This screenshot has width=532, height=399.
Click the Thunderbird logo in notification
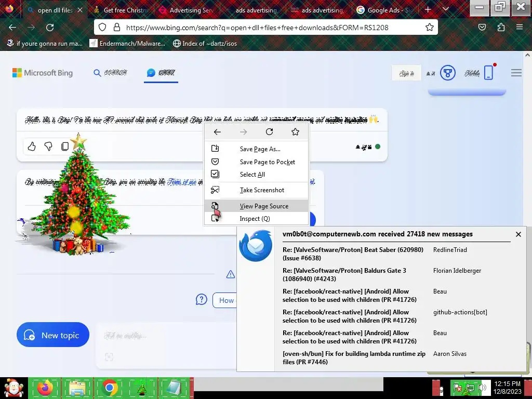pyautogui.click(x=256, y=246)
